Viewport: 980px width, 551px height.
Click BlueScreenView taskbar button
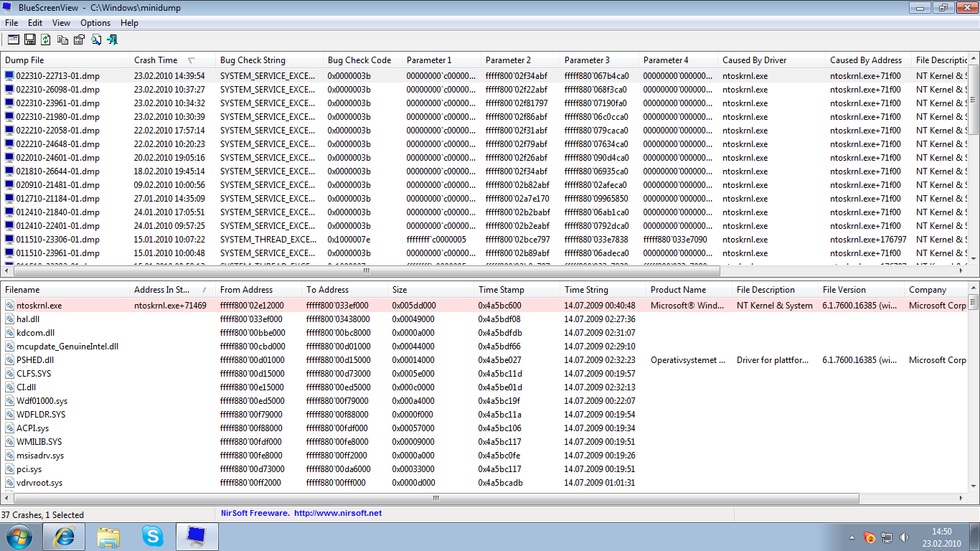tap(197, 537)
